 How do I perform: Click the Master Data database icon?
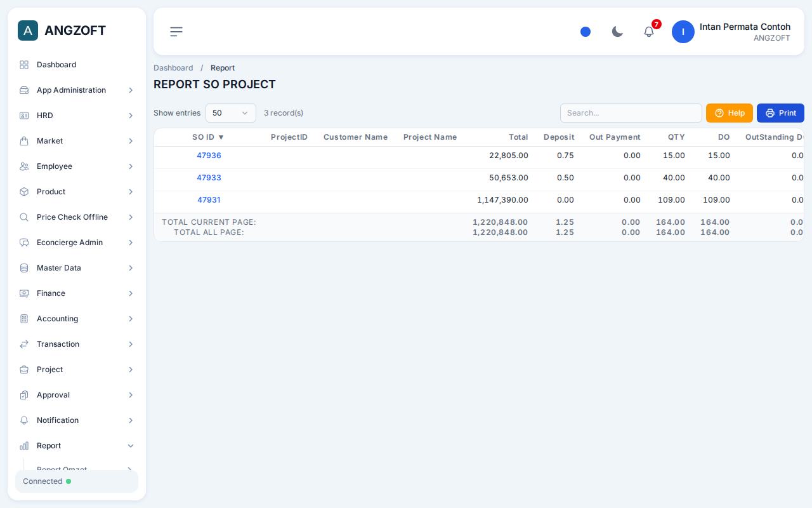tap(24, 268)
